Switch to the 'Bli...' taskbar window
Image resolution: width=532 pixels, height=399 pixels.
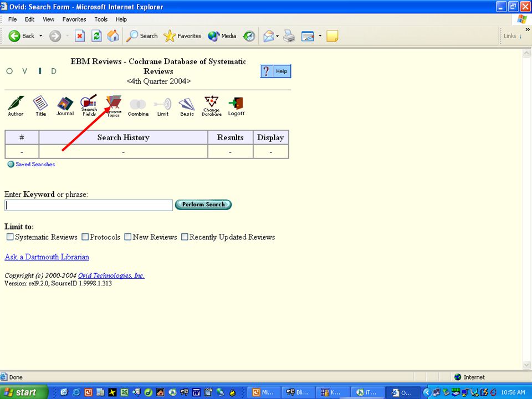[x=298, y=392]
